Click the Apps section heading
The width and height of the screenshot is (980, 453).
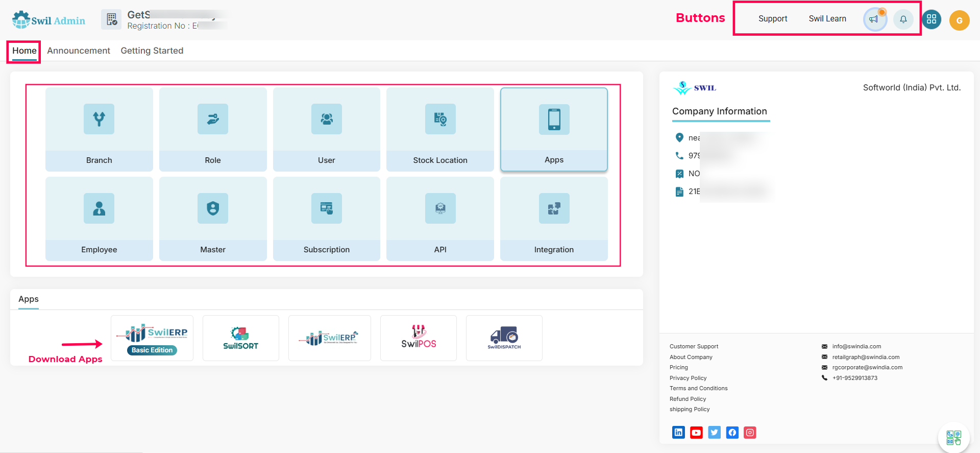point(29,299)
